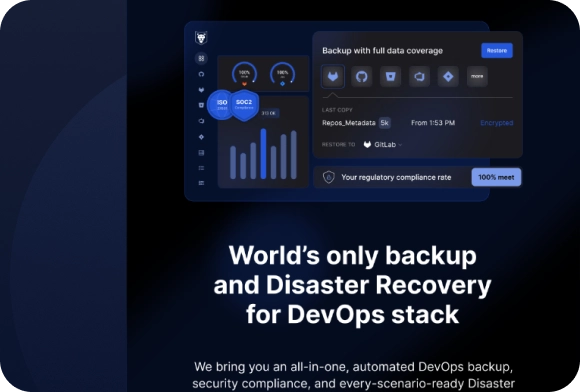
Task: Click the highlighted bright blue chart bar
Action: point(263,154)
